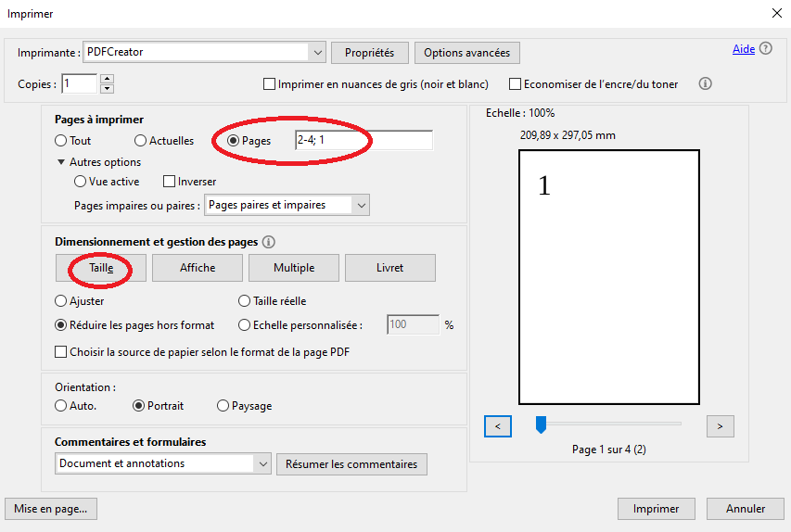Click the Copies number field

pyautogui.click(x=79, y=83)
